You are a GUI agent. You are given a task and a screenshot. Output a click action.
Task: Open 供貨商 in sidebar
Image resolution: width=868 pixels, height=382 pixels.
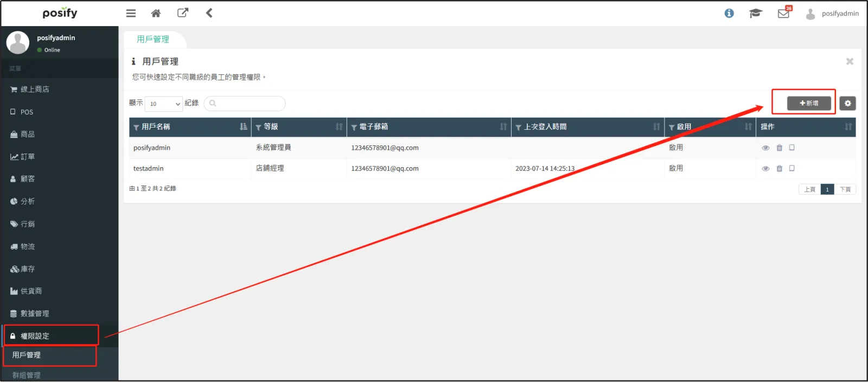click(x=60, y=291)
